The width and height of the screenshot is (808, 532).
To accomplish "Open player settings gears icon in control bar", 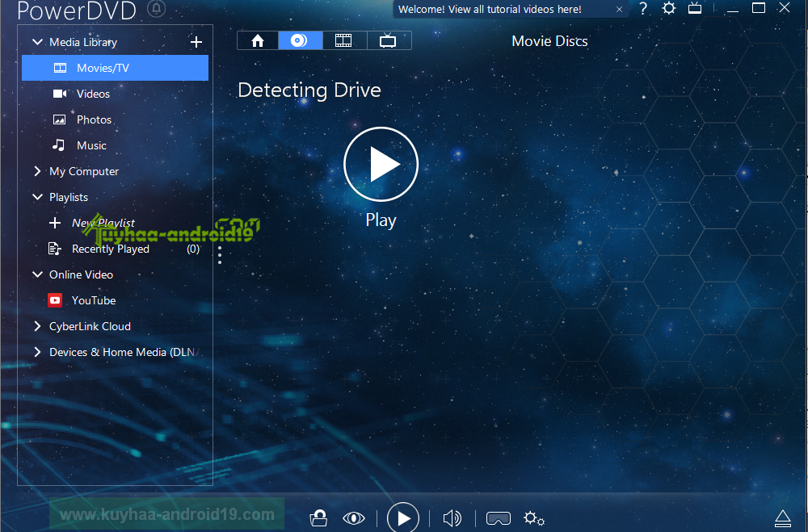I will pyautogui.click(x=534, y=518).
